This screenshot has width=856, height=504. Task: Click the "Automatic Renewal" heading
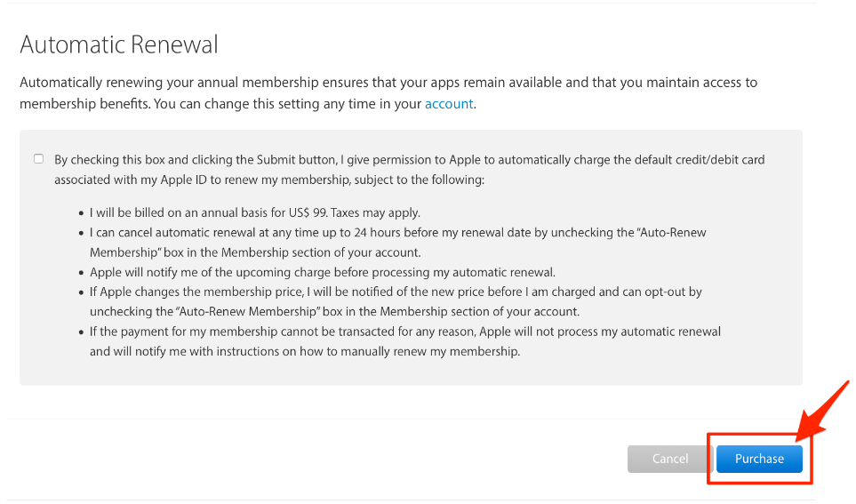coord(119,44)
